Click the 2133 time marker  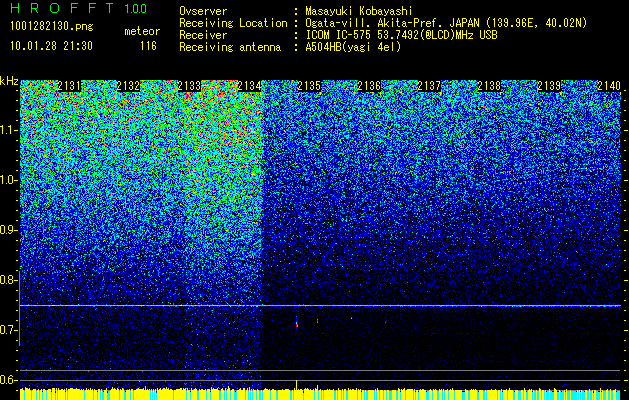point(189,86)
